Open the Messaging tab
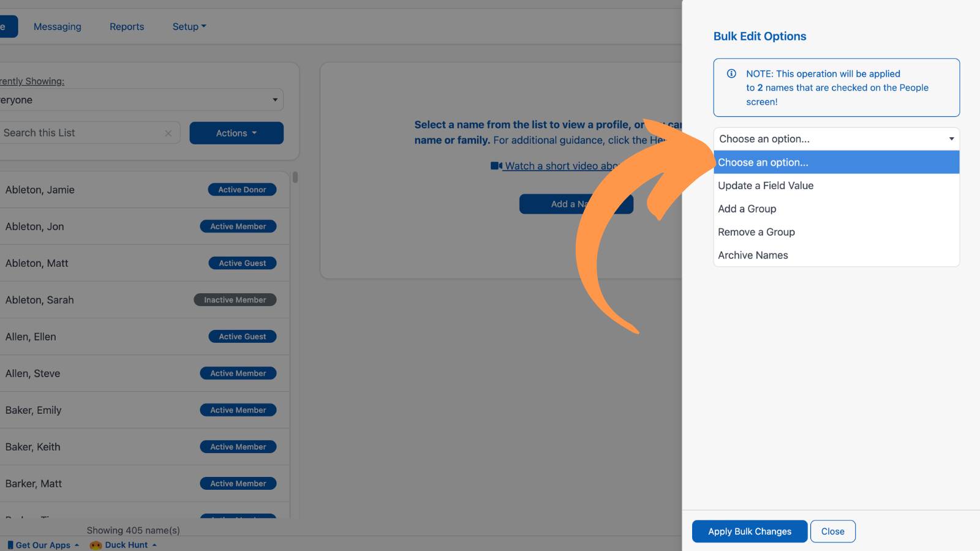This screenshot has height=551, width=980. tap(58, 26)
